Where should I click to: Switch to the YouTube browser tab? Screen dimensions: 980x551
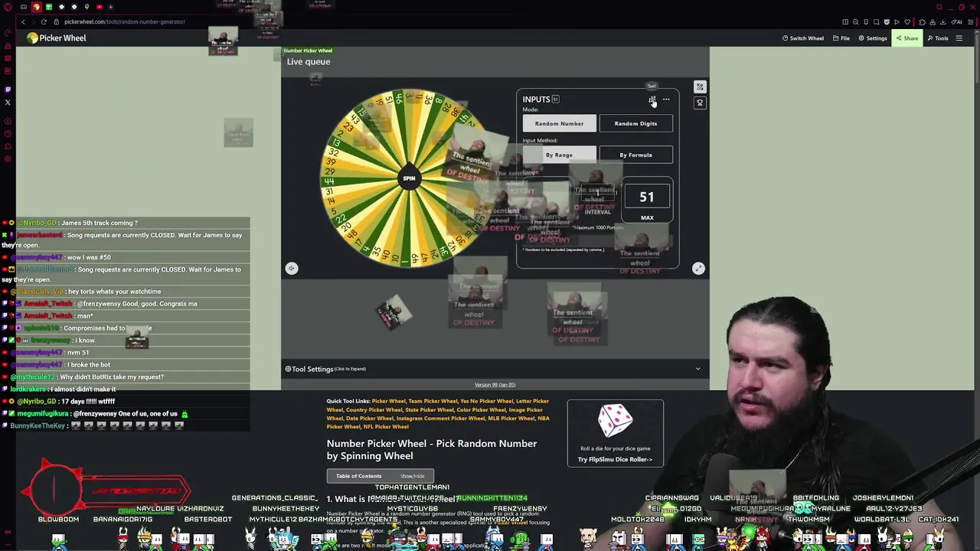tap(99, 7)
